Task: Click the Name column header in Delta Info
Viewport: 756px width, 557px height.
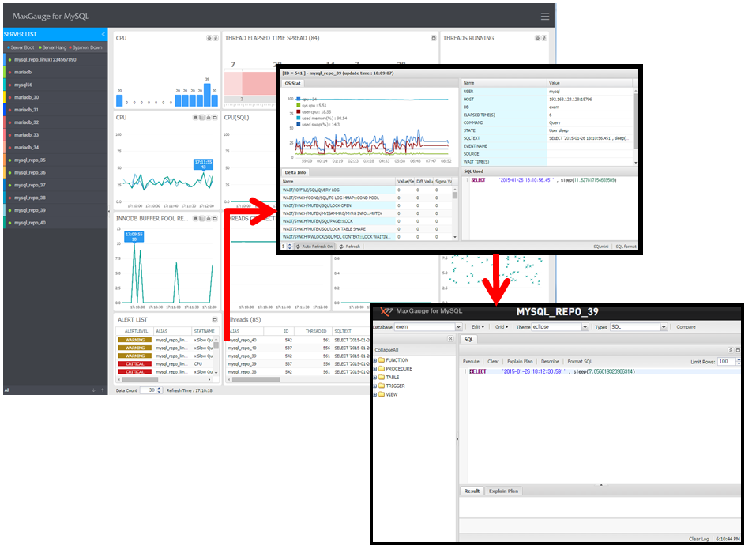Action: (x=338, y=182)
